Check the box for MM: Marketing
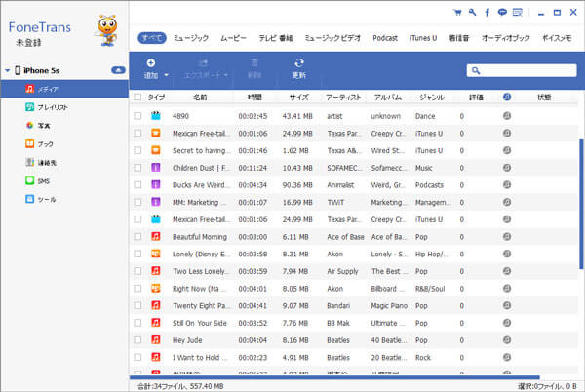585x392 pixels. pyautogui.click(x=137, y=202)
